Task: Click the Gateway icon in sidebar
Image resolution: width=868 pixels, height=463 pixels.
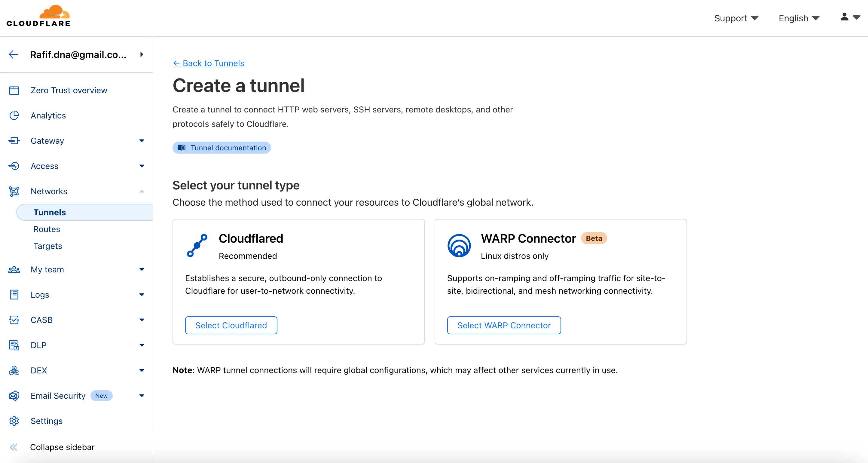Action: tap(14, 140)
